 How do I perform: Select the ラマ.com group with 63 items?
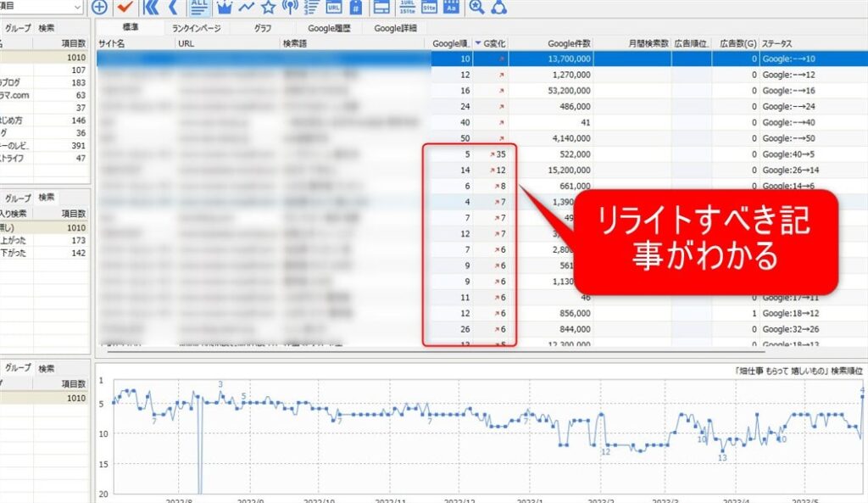[44, 95]
